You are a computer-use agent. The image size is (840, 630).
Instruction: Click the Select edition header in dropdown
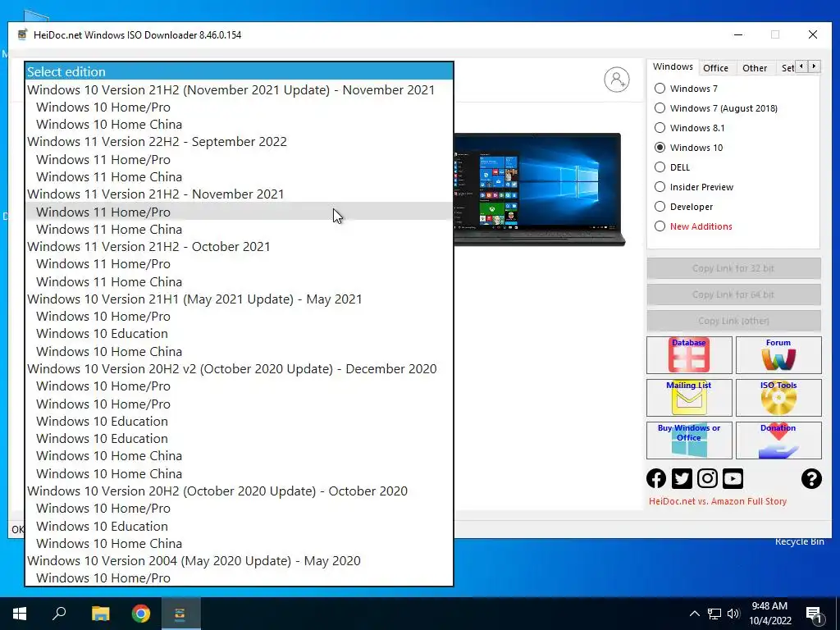239,72
